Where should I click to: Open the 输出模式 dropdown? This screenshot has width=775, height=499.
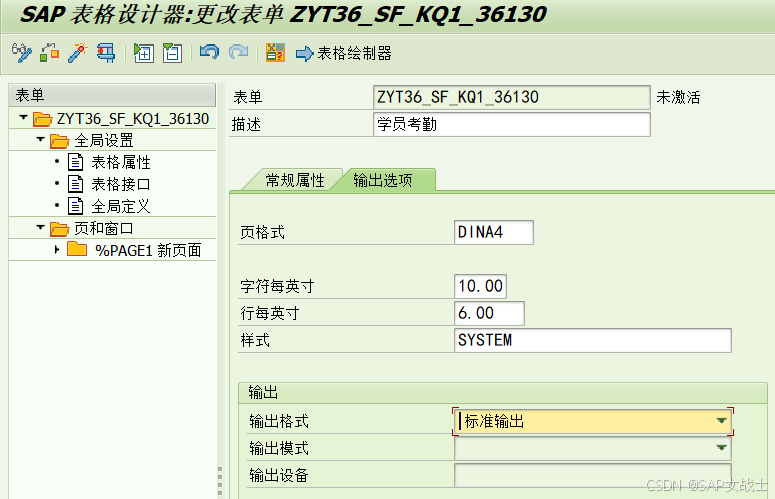722,448
